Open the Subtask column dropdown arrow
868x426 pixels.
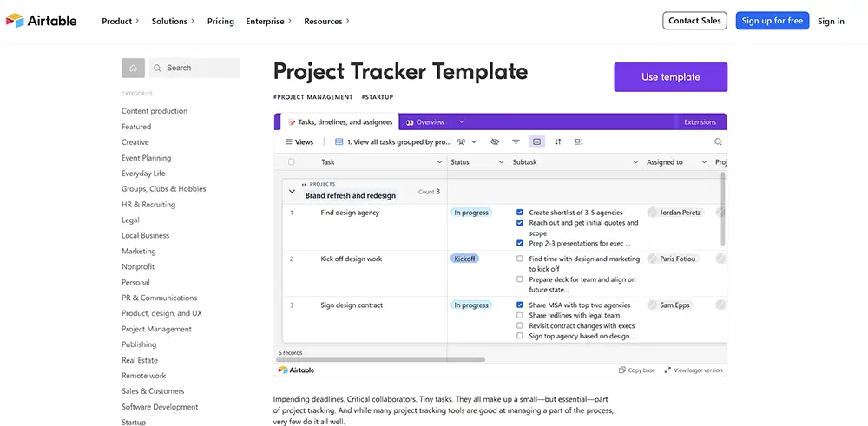pyautogui.click(x=635, y=162)
